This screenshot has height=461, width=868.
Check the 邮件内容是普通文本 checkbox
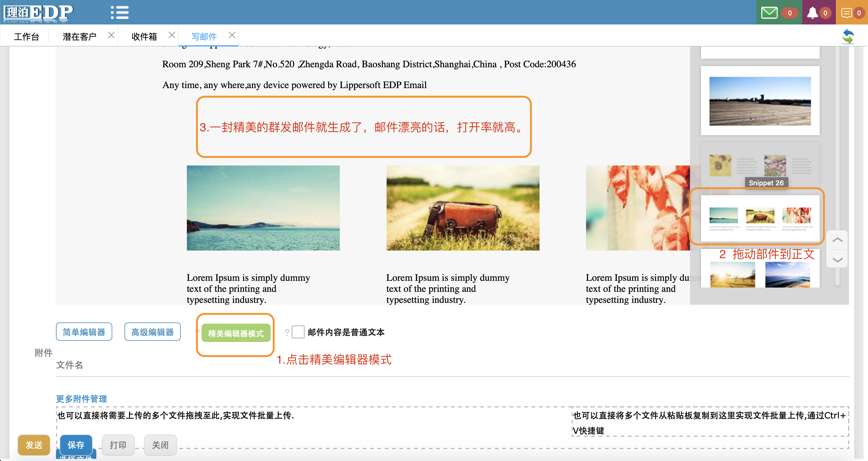click(298, 332)
